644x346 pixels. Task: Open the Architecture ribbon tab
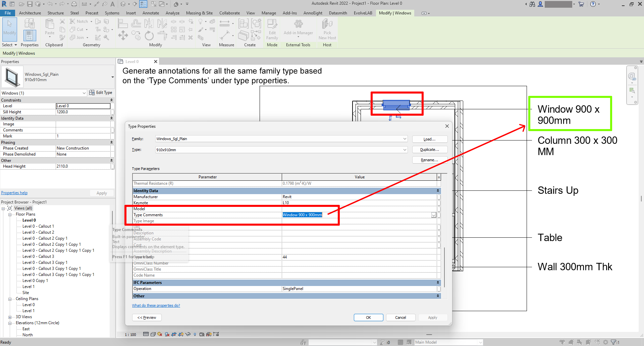(x=30, y=13)
